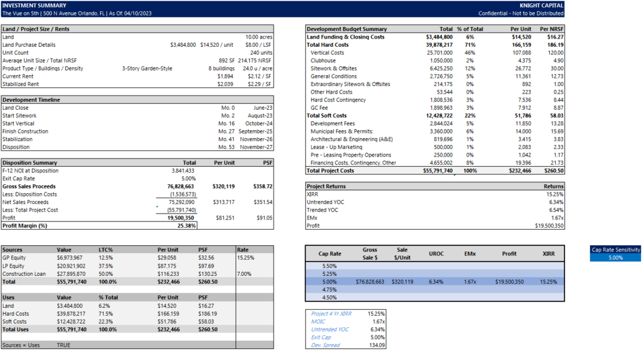Click the 4.50% cap rate row
The image size is (644, 351).
pos(435,298)
